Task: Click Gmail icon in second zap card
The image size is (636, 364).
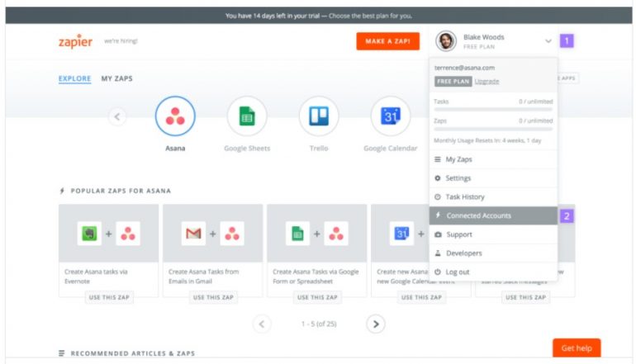Action: [x=193, y=234]
